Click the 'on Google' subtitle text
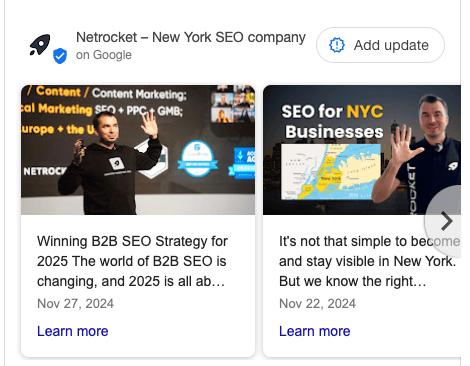This screenshot has height=366, width=470. (104, 55)
